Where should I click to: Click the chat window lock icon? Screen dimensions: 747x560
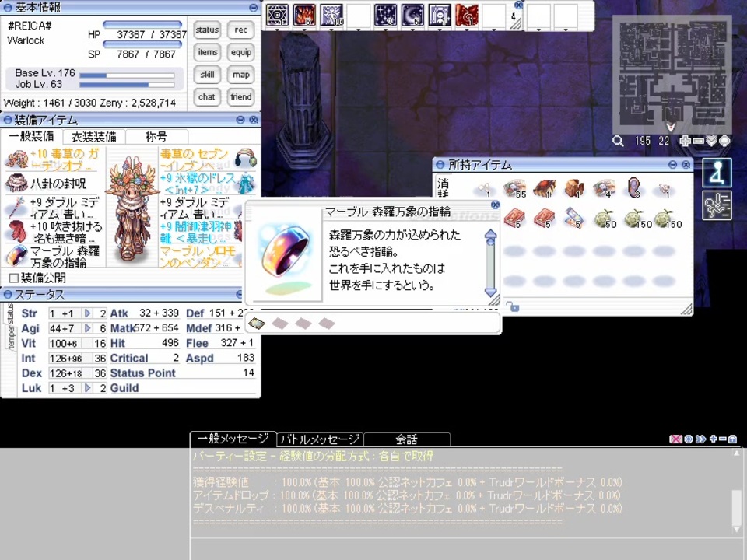click(733, 439)
